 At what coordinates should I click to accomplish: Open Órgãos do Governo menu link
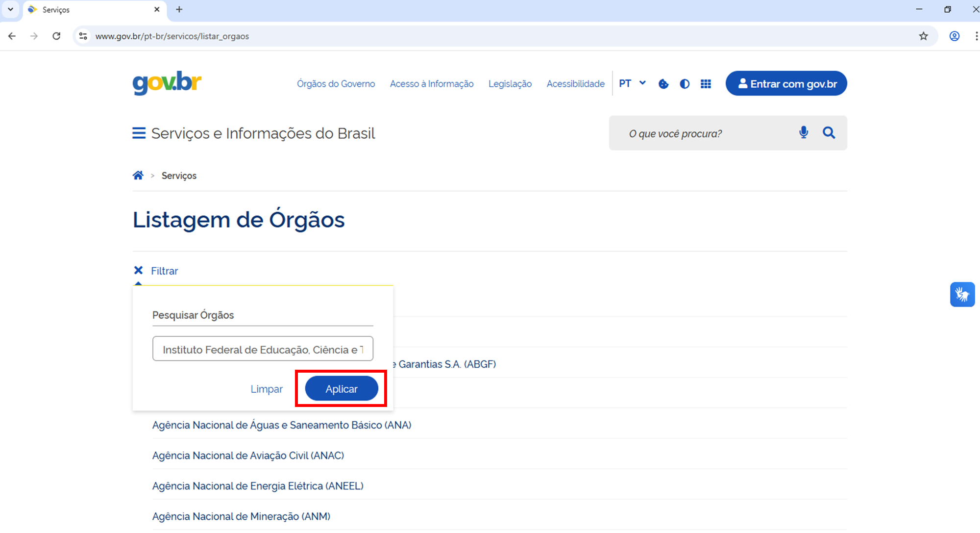[x=336, y=84]
